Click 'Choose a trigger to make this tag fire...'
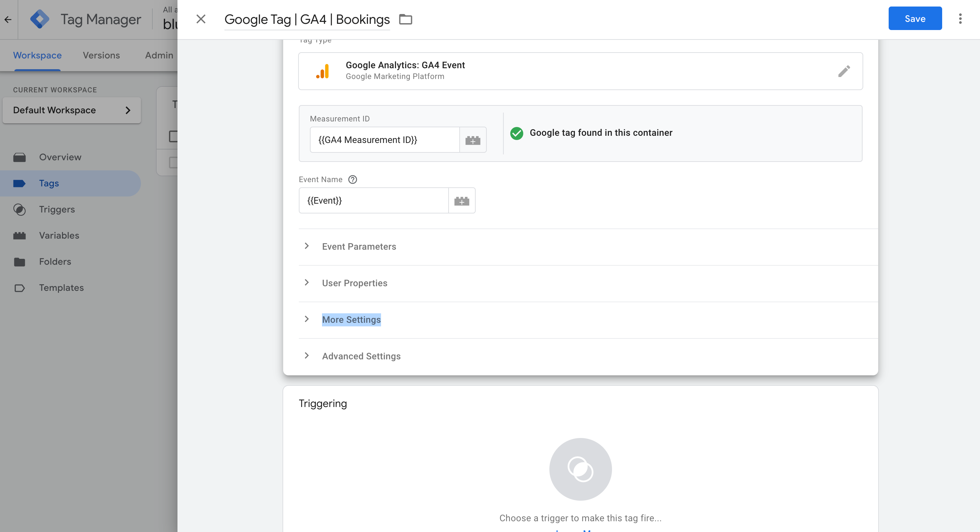980x532 pixels. point(580,518)
